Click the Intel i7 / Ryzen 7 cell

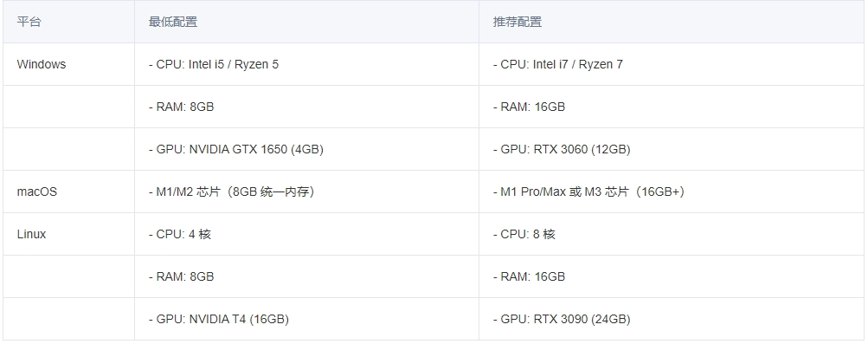tap(672, 64)
